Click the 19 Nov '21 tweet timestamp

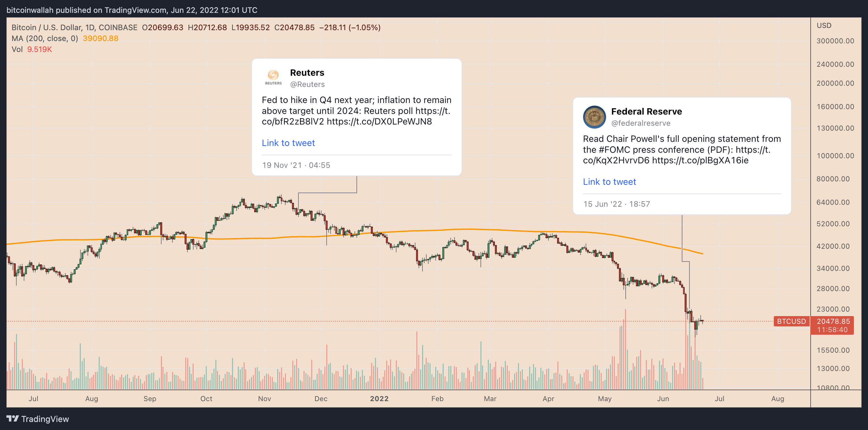(296, 165)
